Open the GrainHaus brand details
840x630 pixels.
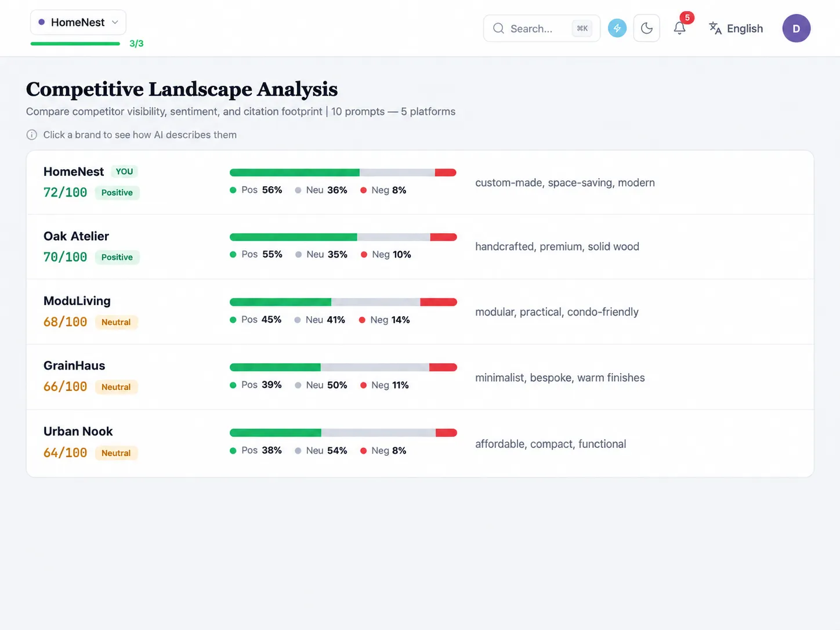coord(74,365)
